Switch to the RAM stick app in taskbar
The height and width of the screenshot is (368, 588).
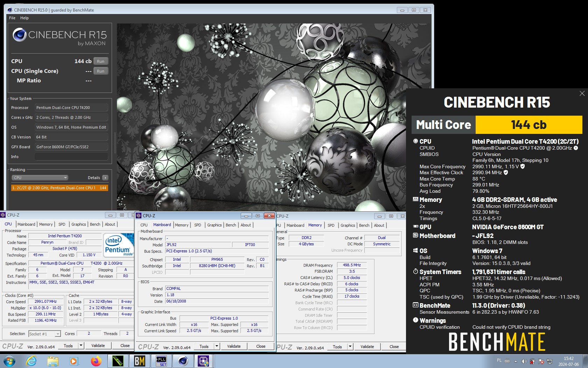[118, 361]
